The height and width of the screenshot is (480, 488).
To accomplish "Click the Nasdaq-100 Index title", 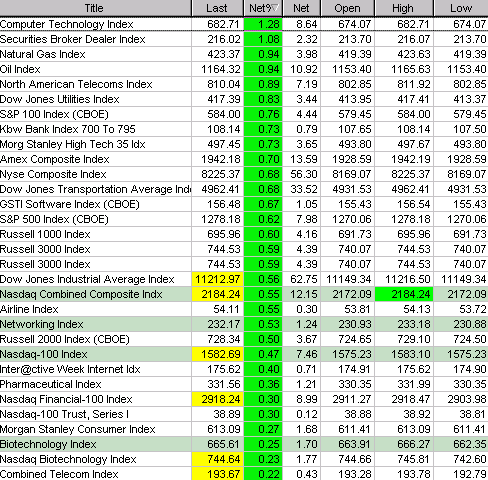I will (44, 354).
